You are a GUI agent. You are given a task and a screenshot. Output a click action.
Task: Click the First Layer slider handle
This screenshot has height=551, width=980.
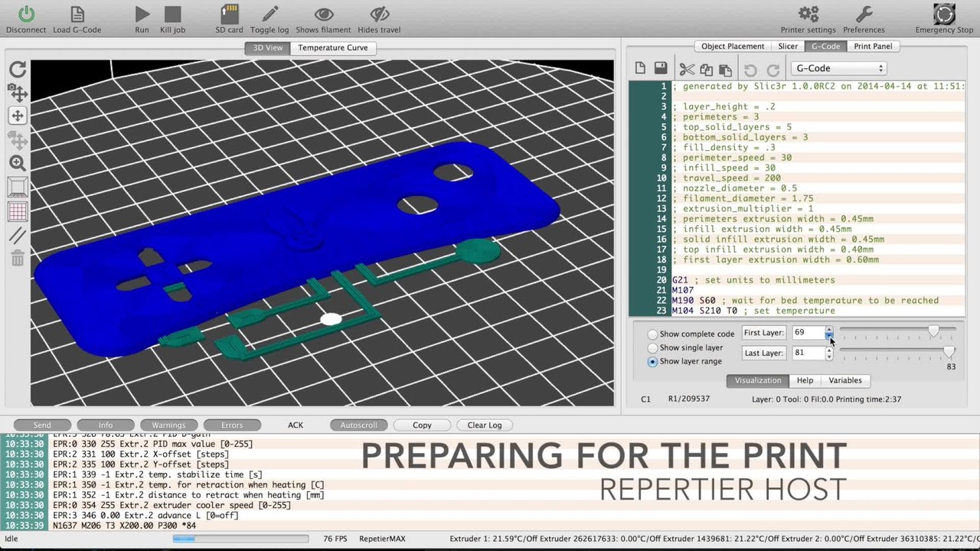coord(933,331)
